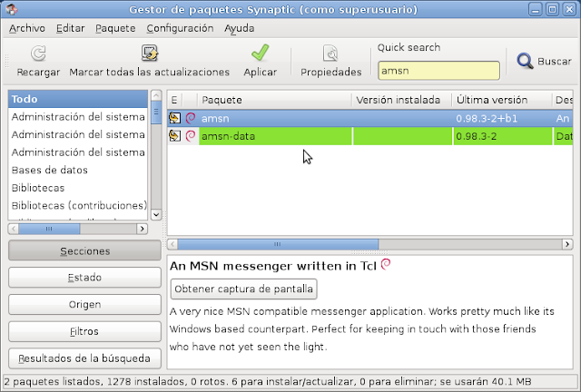Select Todo in sections list
581x392 pixels.
click(78, 99)
